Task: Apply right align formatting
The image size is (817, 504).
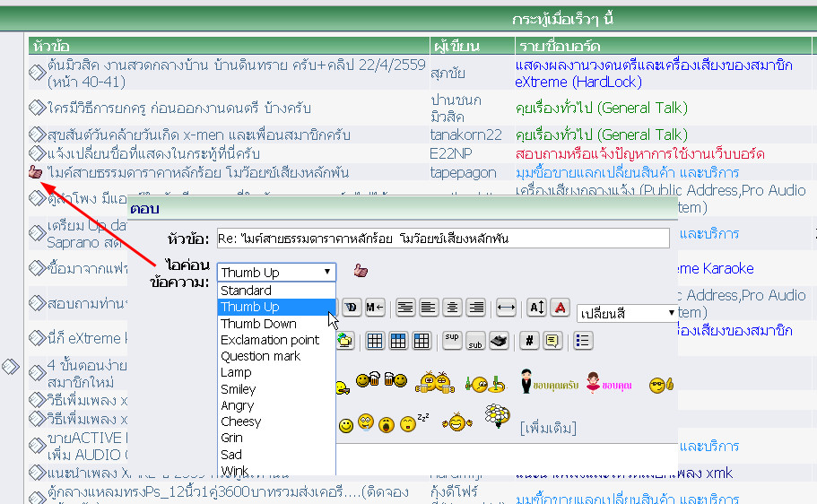Action: pyautogui.click(x=475, y=308)
